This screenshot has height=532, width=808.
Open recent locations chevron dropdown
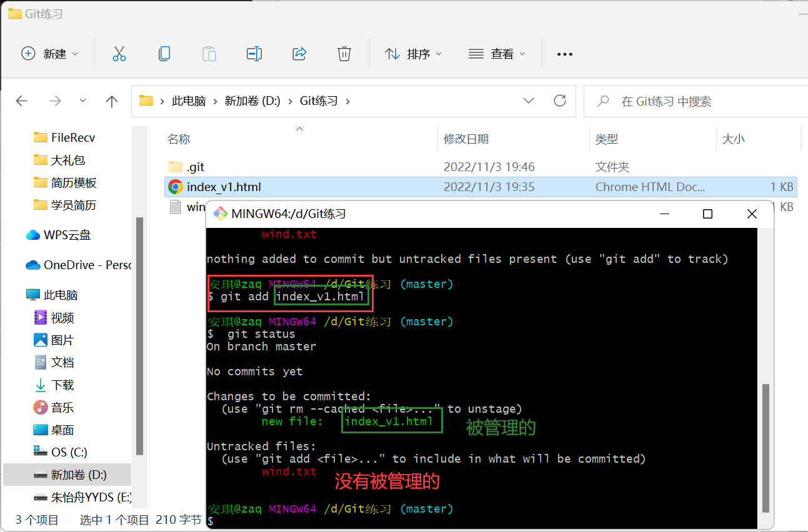coord(83,101)
